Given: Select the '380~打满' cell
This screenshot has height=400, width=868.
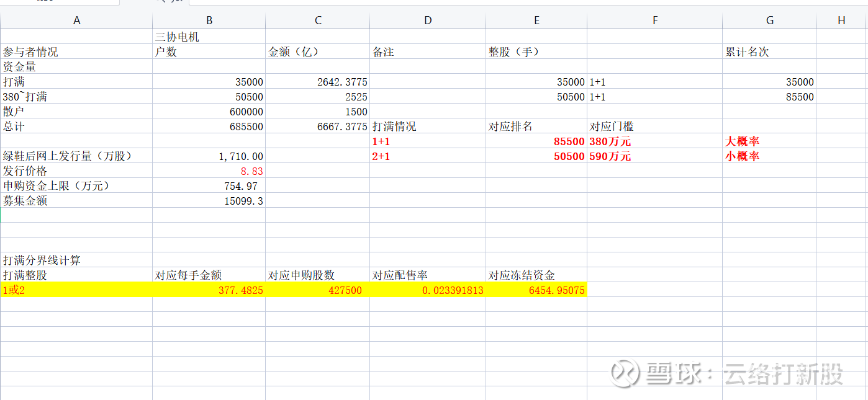Looking at the screenshot, I should click(76, 96).
